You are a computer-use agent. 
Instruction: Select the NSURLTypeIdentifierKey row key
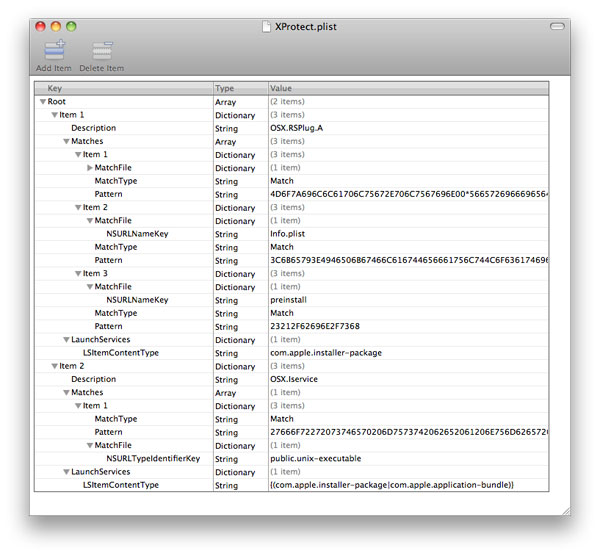pos(153,458)
